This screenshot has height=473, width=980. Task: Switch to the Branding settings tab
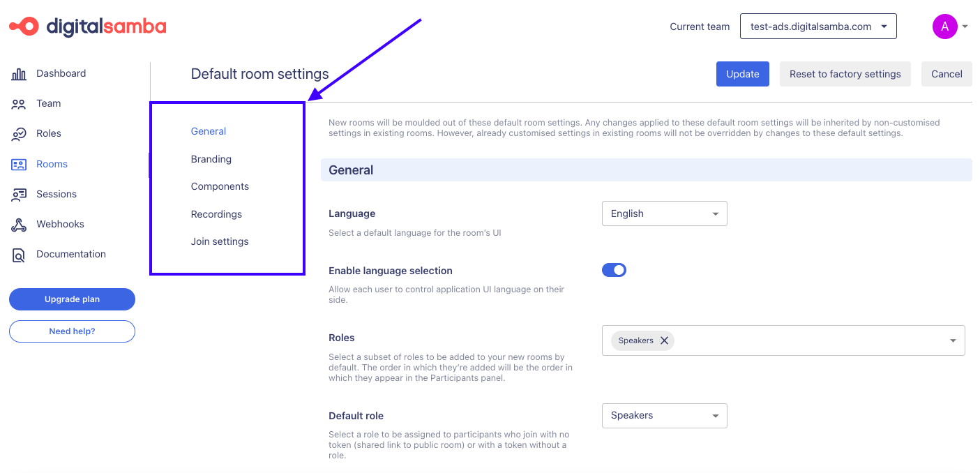pyautogui.click(x=211, y=159)
